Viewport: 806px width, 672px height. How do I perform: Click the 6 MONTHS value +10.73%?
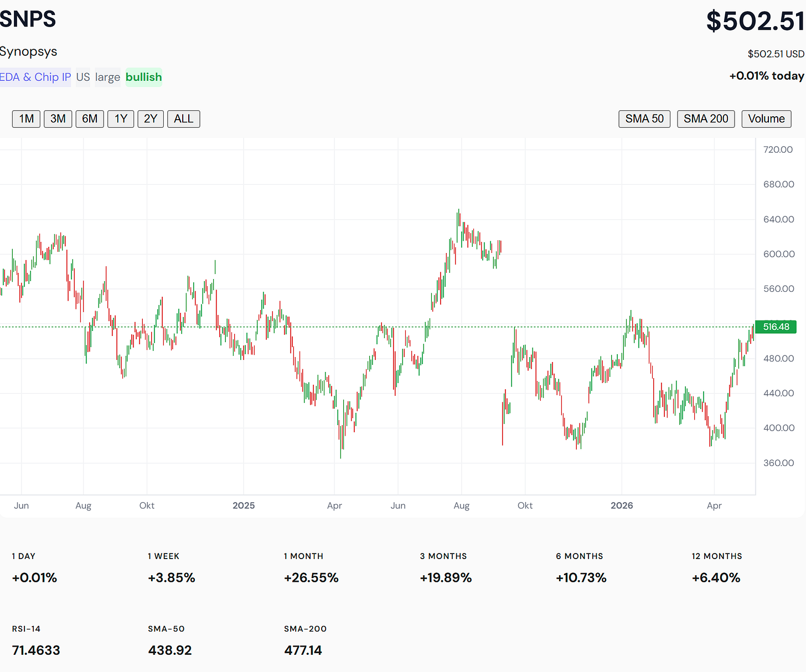(581, 578)
